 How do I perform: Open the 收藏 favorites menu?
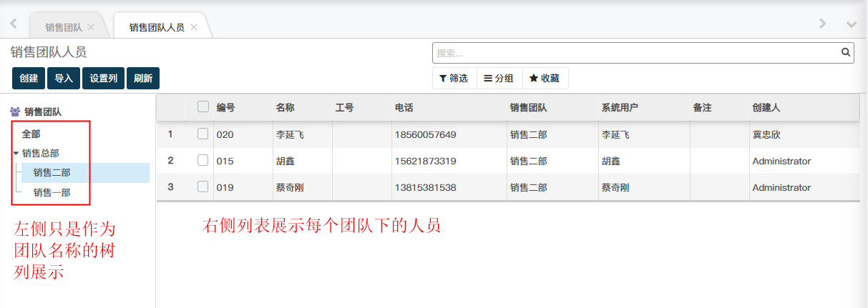(544, 79)
